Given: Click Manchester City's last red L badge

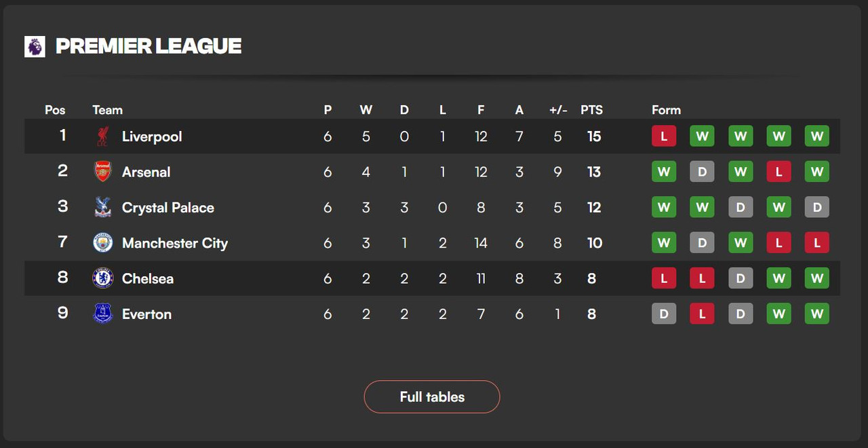Looking at the screenshot, I should (816, 243).
